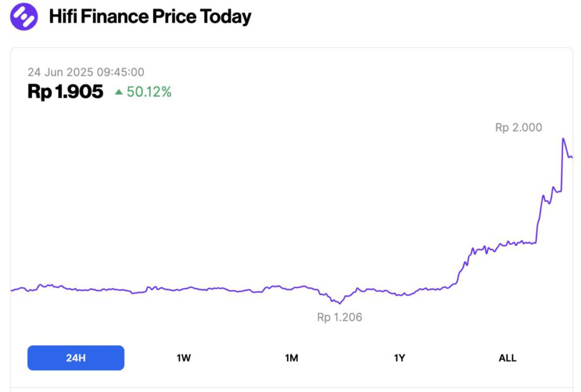581x392 pixels.
Task: Switch to the 1M chart range
Action: click(x=291, y=358)
